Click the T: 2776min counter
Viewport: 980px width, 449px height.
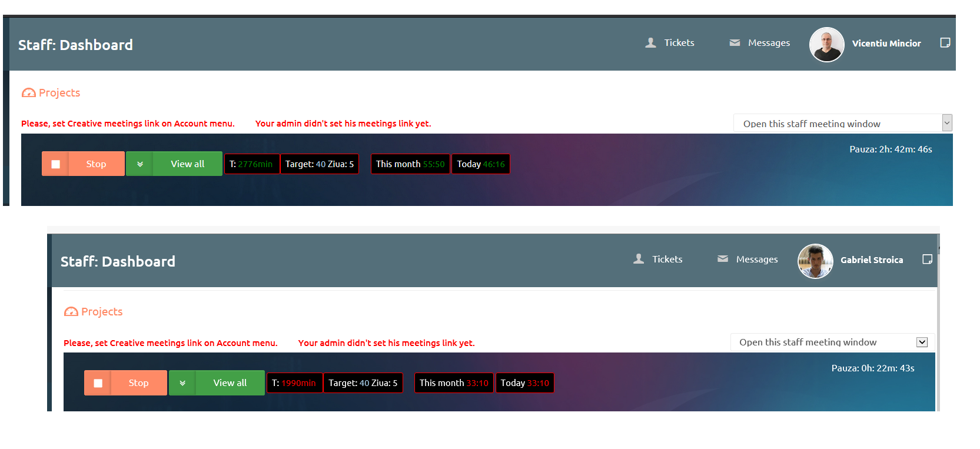[251, 164]
